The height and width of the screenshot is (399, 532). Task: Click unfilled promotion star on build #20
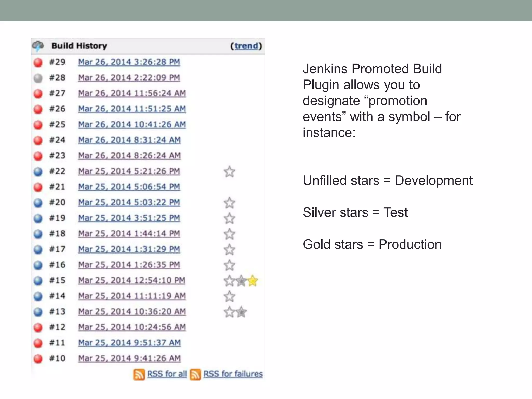pos(229,203)
